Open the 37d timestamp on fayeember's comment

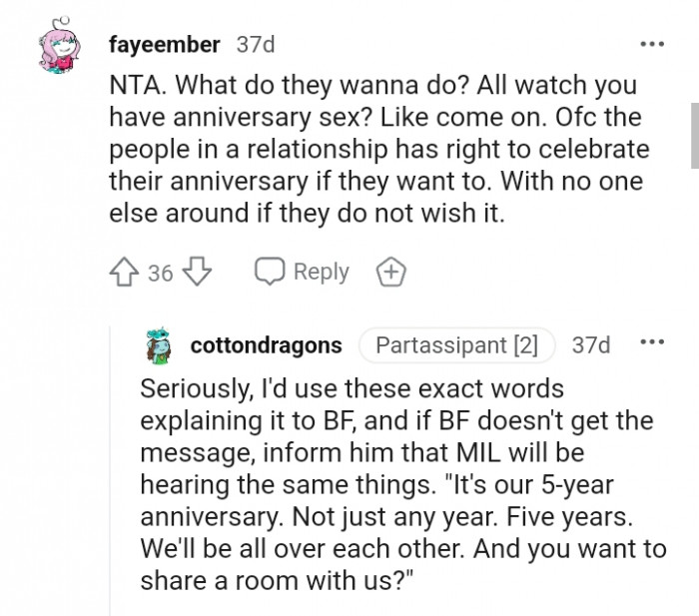point(255,45)
